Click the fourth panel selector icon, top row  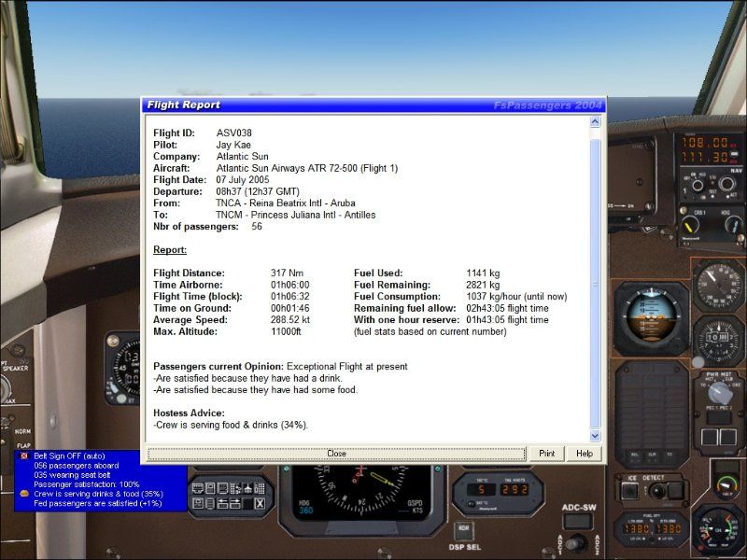235,488
